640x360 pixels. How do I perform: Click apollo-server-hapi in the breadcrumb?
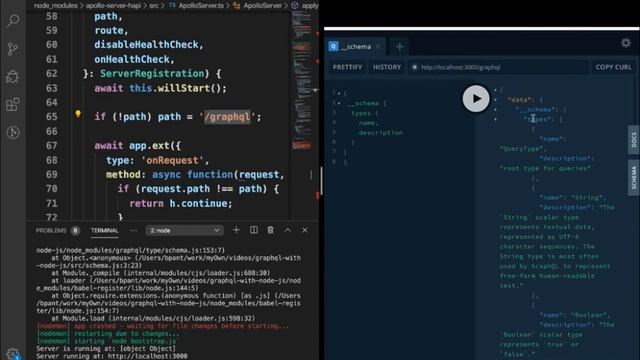[113, 5]
